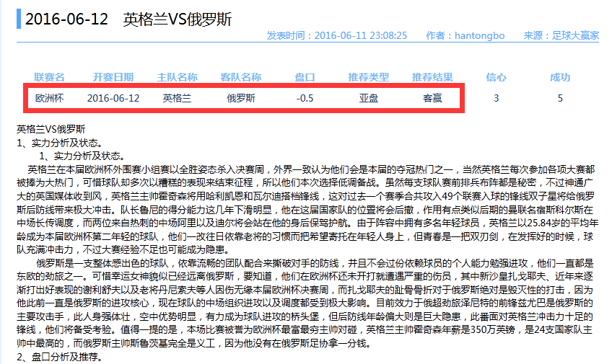Click the '推荐类型' column header
Viewport: 612px width, 364px height.
[x=369, y=77]
